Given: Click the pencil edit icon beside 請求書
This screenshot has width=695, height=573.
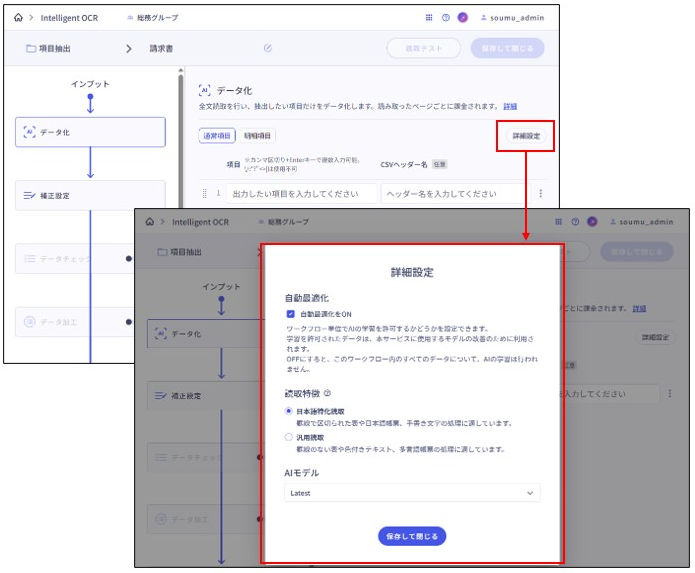Looking at the screenshot, I should (267, 48).
